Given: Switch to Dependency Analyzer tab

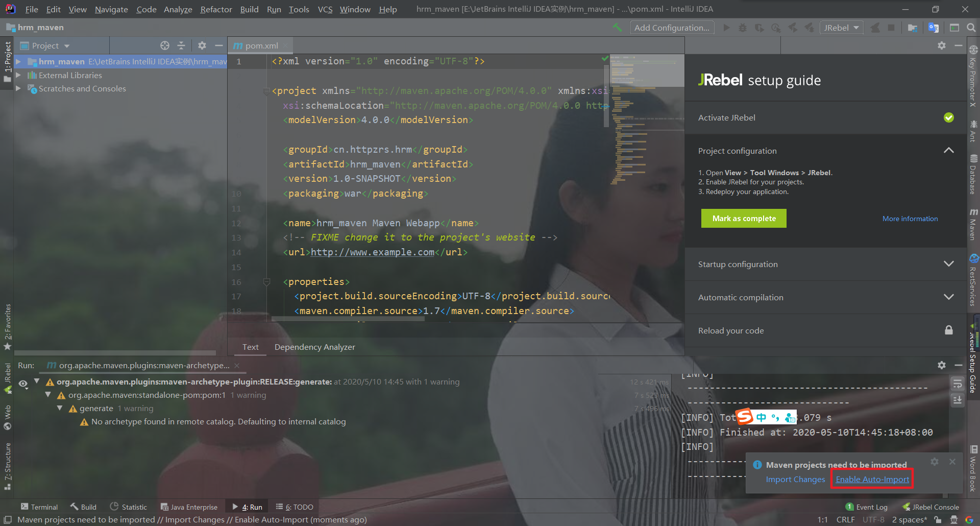Looking at the screenshot, I should point(314,347).
